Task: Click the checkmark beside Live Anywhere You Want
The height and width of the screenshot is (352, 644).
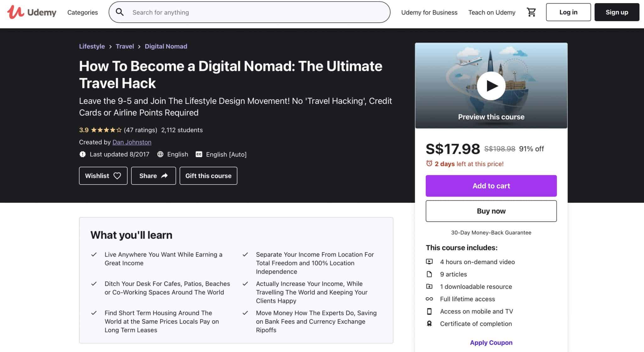Action: point(94,254)
